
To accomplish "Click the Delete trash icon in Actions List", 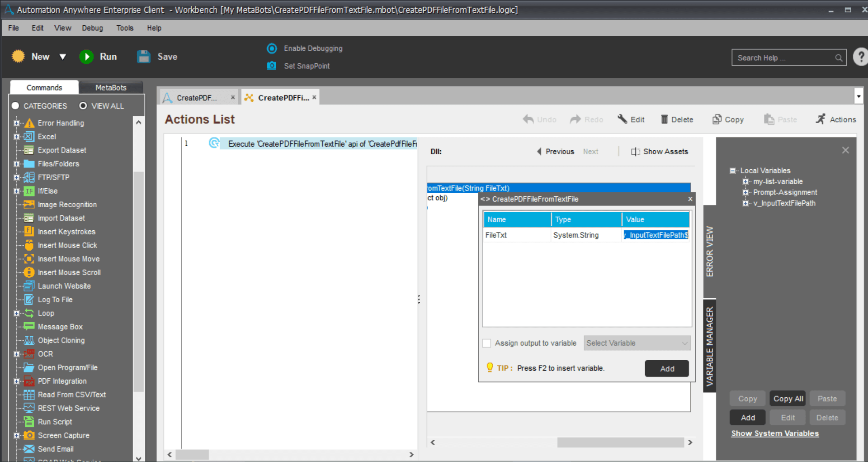I will pos(664,119).
